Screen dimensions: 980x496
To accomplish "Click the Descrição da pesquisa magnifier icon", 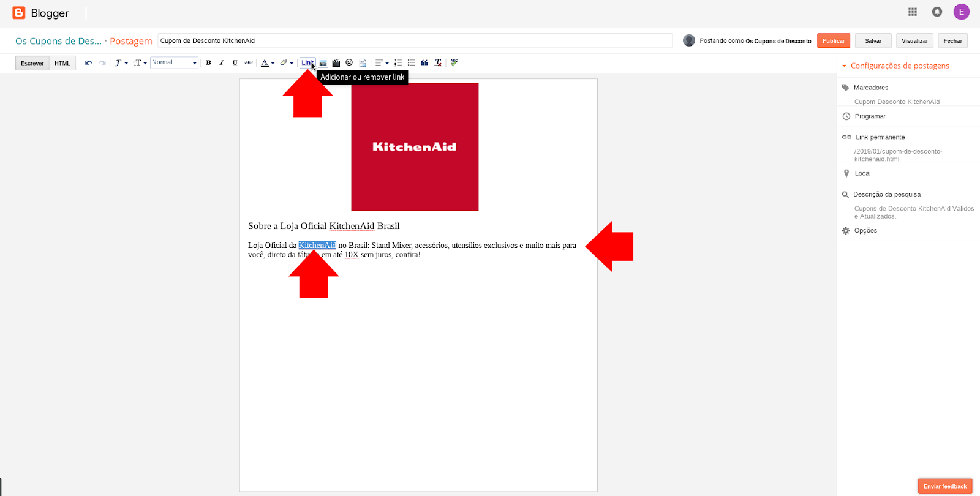I will (845, 195).
